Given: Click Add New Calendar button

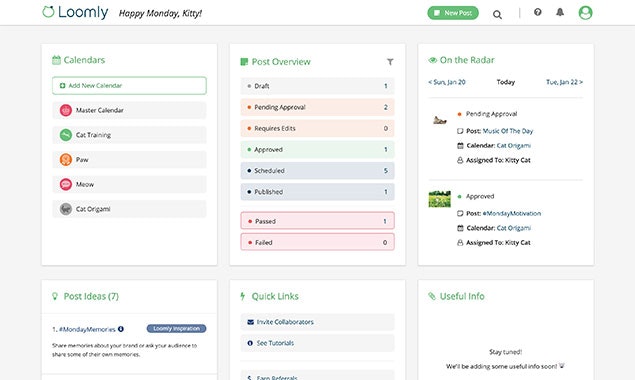Looking at the screenshot, I should tap(129, 85).
